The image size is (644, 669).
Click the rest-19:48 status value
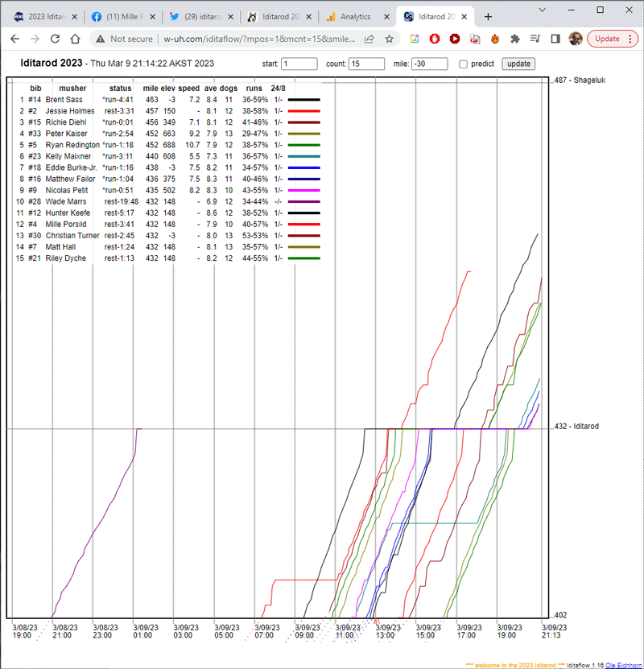coord(121,201)
